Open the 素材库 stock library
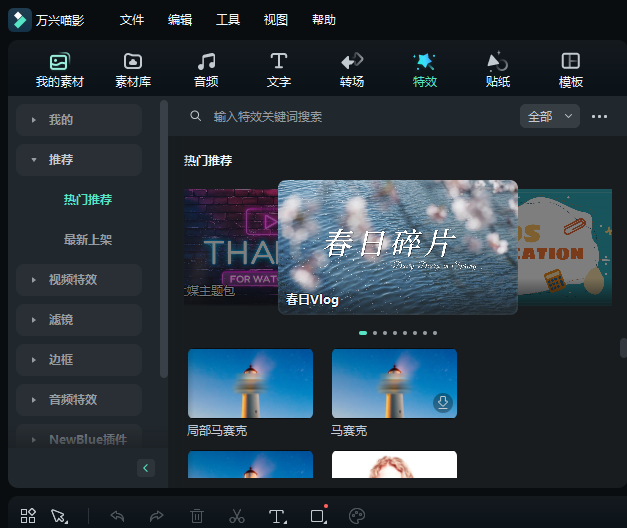Viewport: 627px width, 528px height. (x=133, y=70)
